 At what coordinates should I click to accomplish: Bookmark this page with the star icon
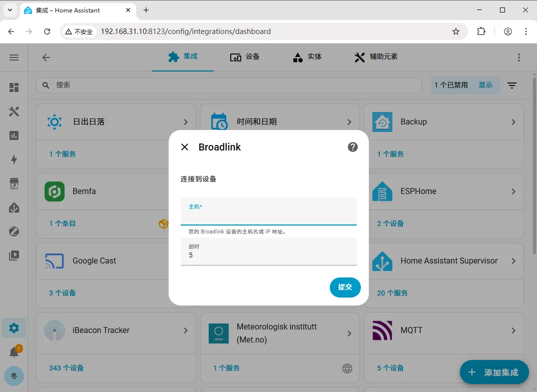pos(456,31)
